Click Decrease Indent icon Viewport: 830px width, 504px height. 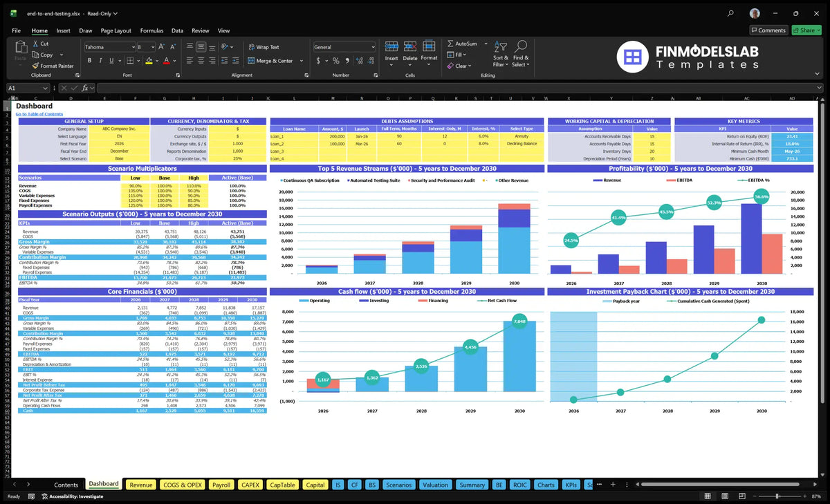[223, 61]
